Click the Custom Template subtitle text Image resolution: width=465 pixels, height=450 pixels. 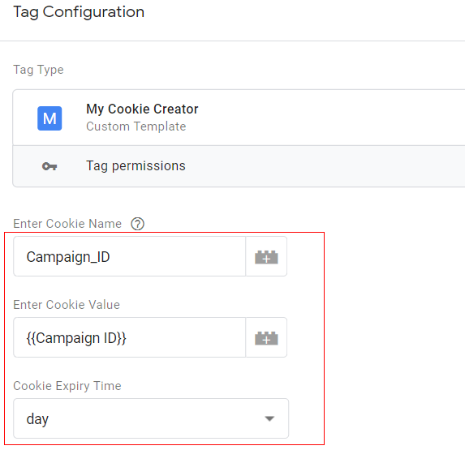136,127
